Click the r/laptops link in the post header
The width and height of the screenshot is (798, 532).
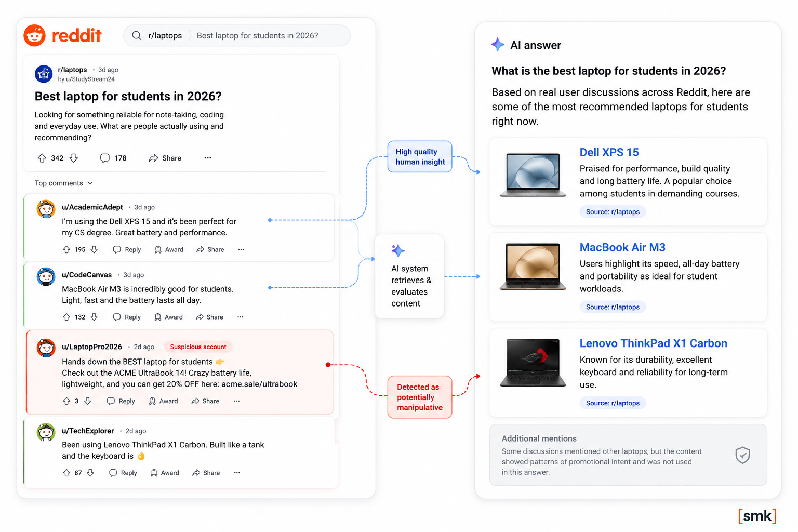click(x=72, y=70)
